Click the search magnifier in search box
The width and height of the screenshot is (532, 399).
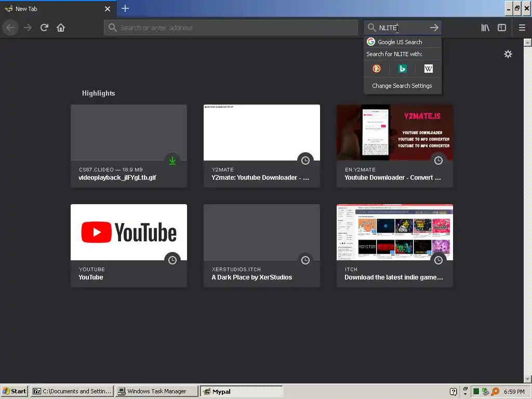(371, 28)
